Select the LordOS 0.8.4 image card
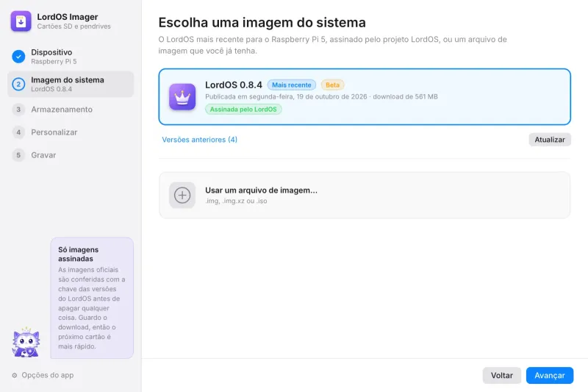Viewport: 588px width, 392px height. coord(365,97)
